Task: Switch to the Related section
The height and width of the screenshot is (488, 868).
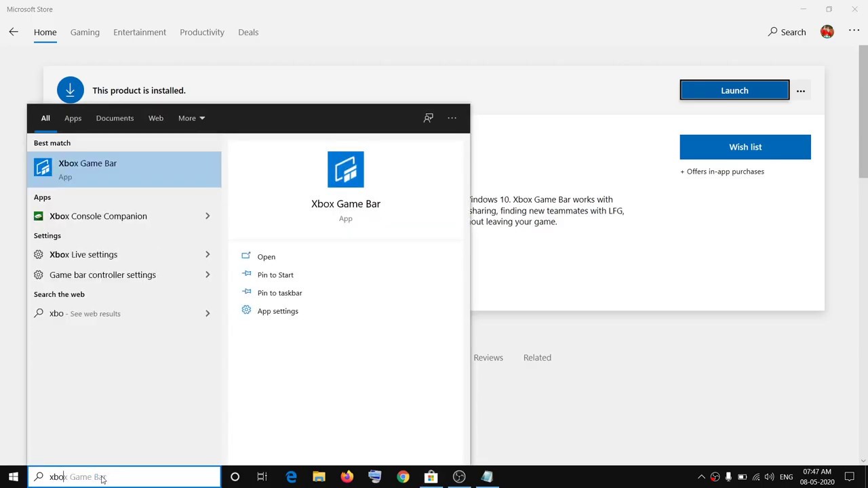Action: click(x=537, y=357)
